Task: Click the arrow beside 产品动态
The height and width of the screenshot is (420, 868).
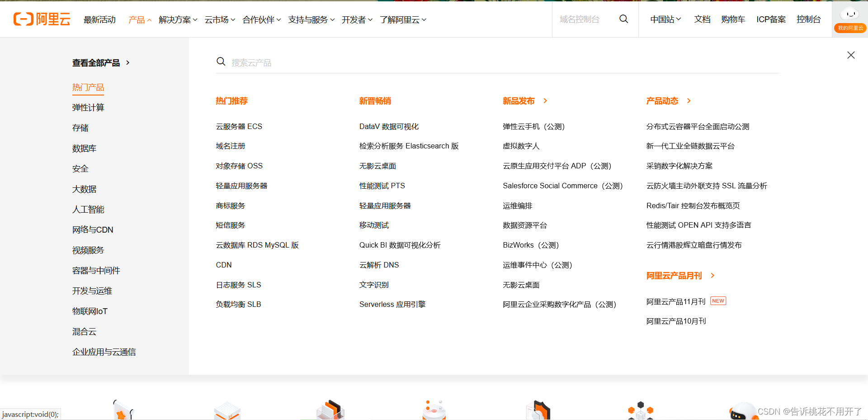Action: point(689,101)
